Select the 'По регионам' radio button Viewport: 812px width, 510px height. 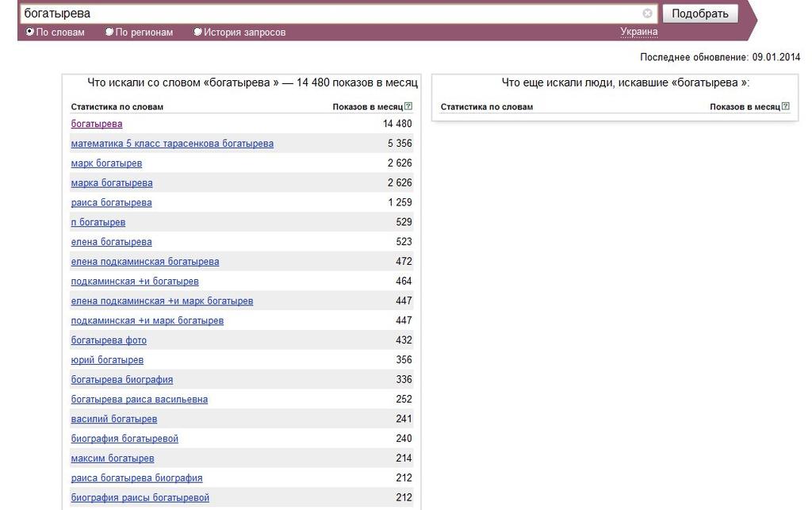[x=109, y=32]
